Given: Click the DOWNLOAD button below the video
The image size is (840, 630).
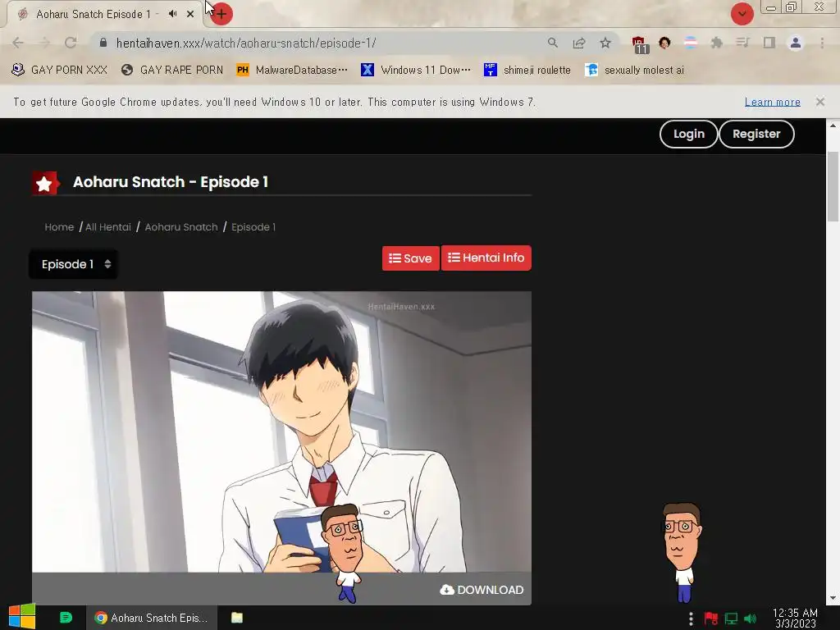Looking at the screenshot, I should tap(482, 590).
